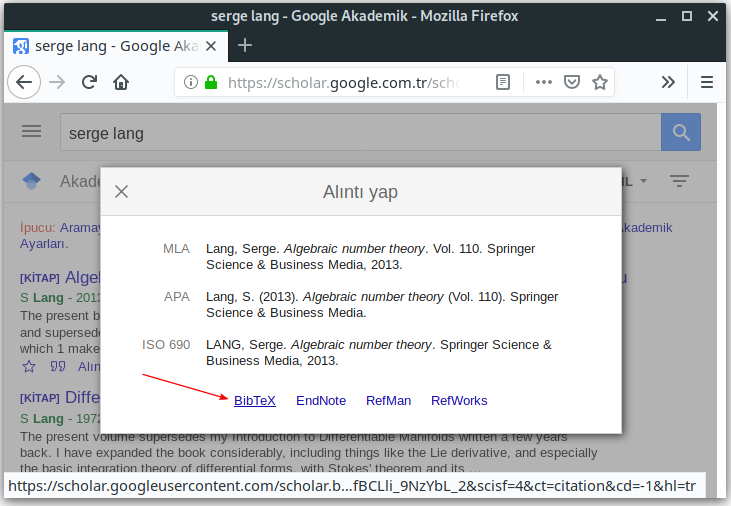This screenshot has height=506, width=731.
Task: Go back with the browser back arrow
Action: pos(24,83)
